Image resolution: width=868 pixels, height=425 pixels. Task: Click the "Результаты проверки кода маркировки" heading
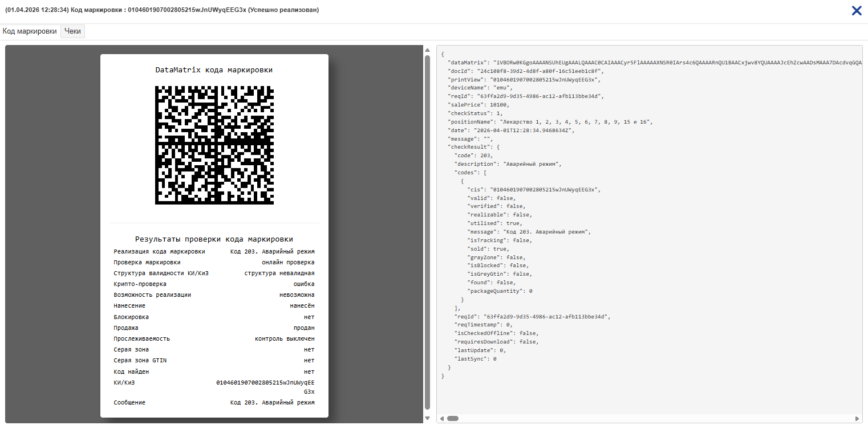pos(214,239)
